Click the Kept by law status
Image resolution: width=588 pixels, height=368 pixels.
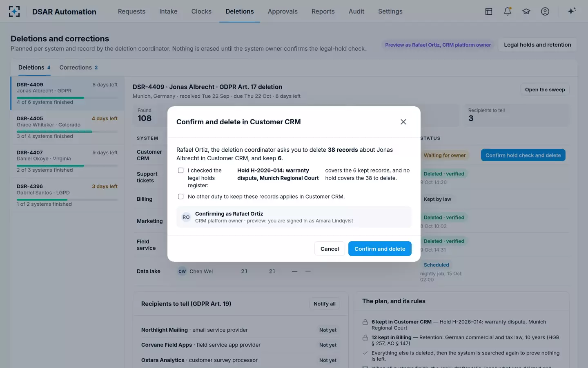click(437, 199)
